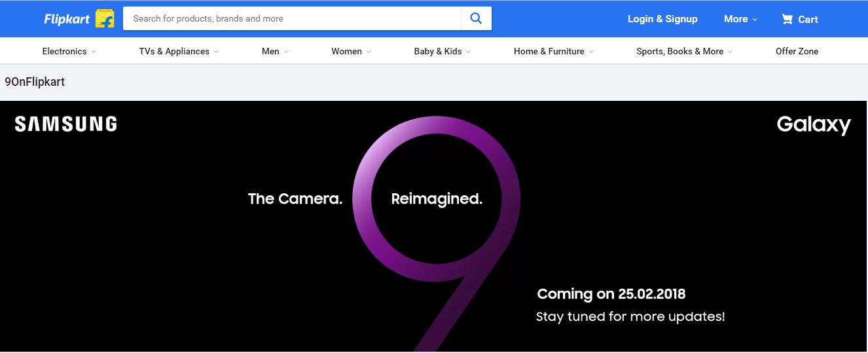Open Sports, Books & More category
The width and height of the screenshot is (868, 353).
679,51
